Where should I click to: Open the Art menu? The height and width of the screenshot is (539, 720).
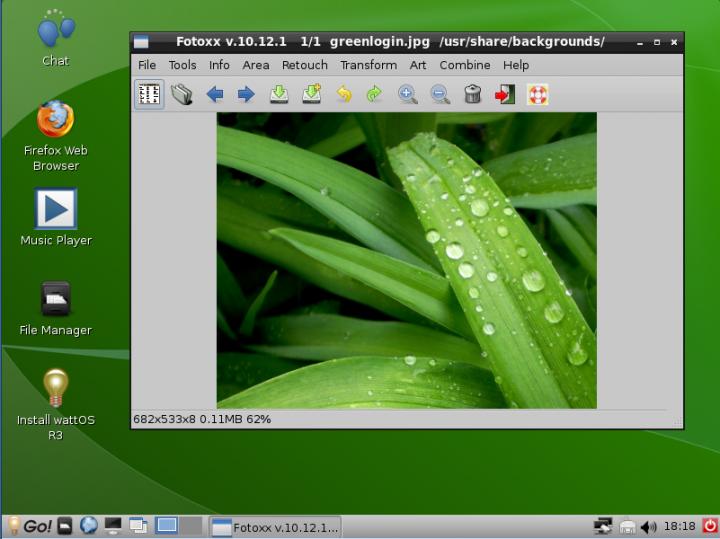(418, 65)
